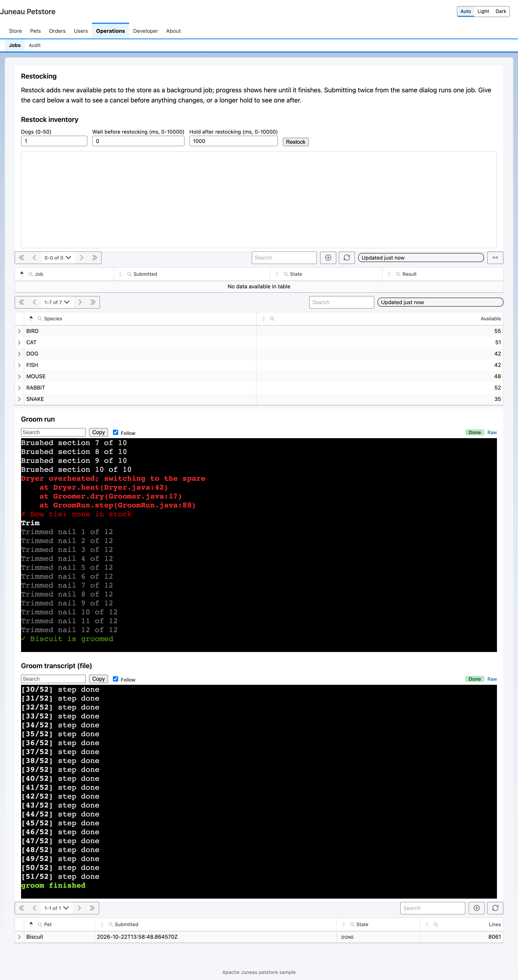
Task: Open Raw view of Groom transcript file
Action: point(492,679)
